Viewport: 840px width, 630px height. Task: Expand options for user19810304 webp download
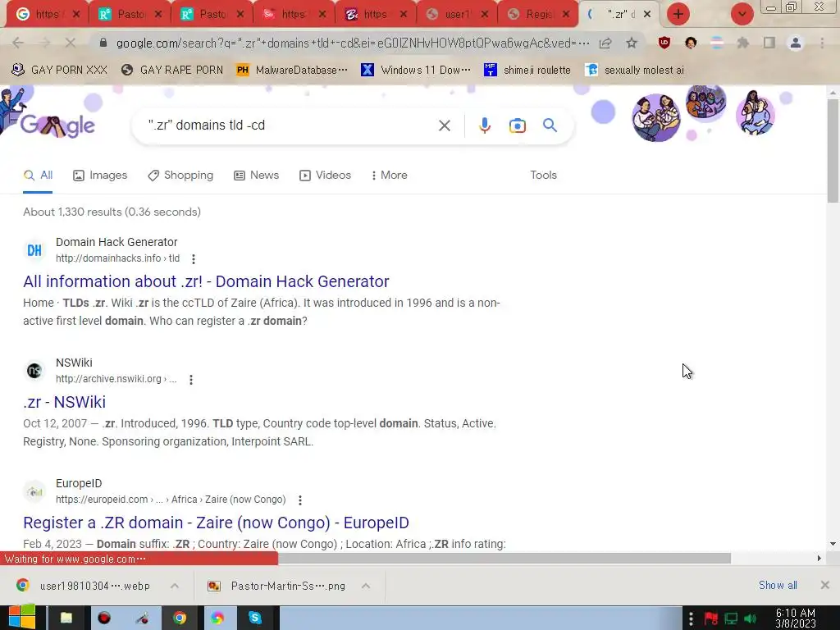click(175, 586)
